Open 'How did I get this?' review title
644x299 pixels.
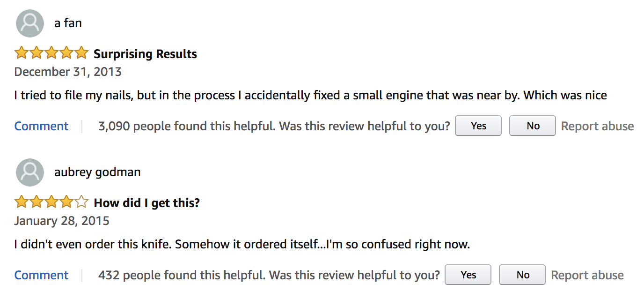tap(147, 203)
